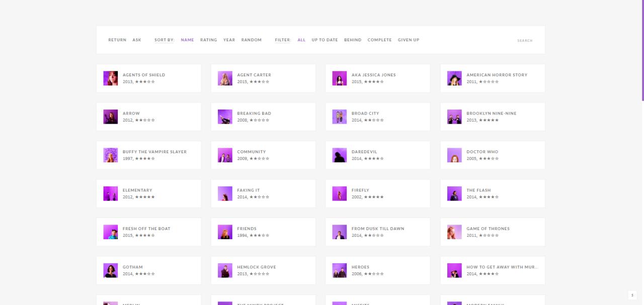Viewport: 644px width, 305px height.
Task: Click the Search input field
Action: point(524,41)
